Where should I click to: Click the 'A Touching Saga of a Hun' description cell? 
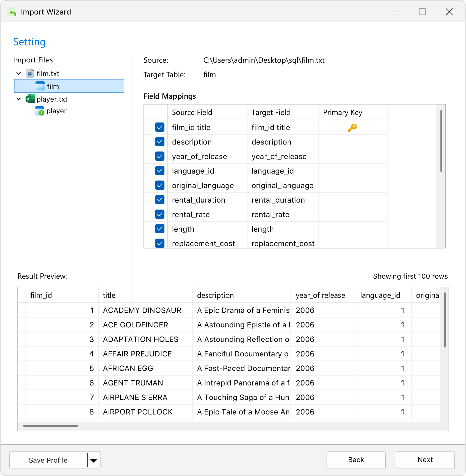pos(241,397)
